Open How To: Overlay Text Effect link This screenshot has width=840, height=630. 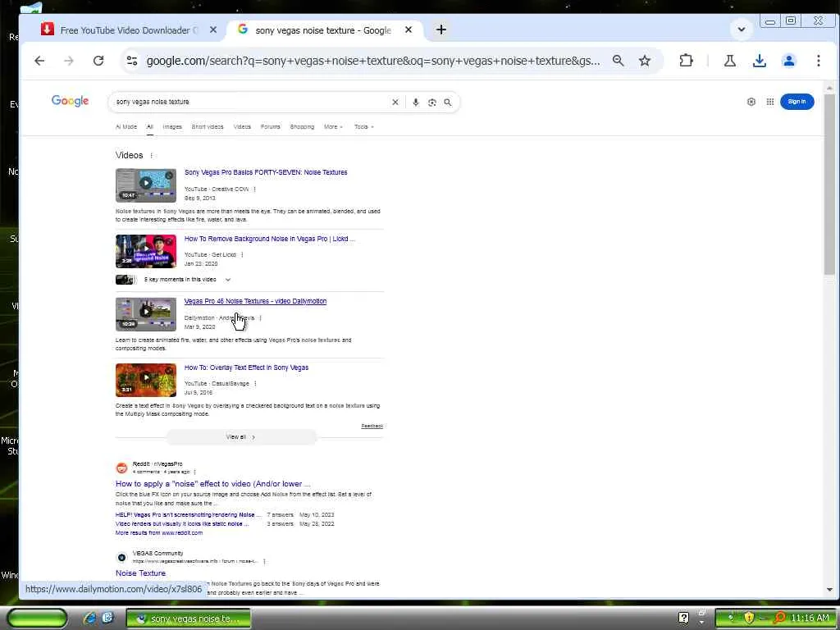coord(246,367)
